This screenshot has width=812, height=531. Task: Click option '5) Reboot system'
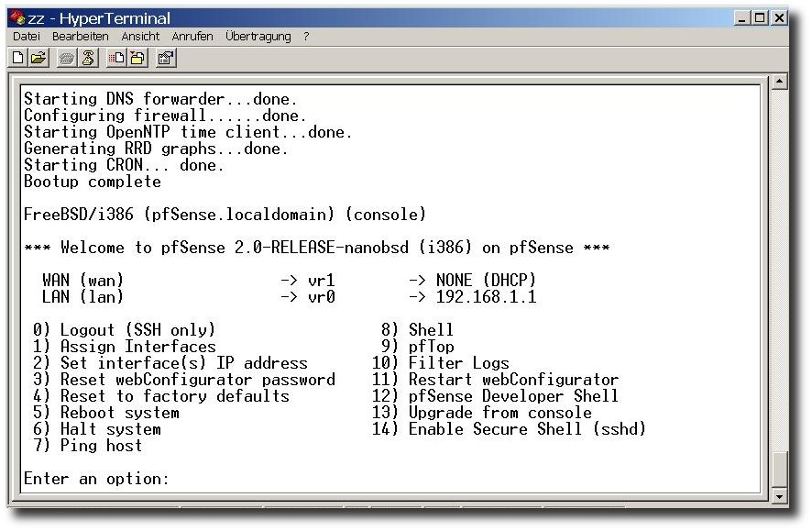(x=106, y=413)
